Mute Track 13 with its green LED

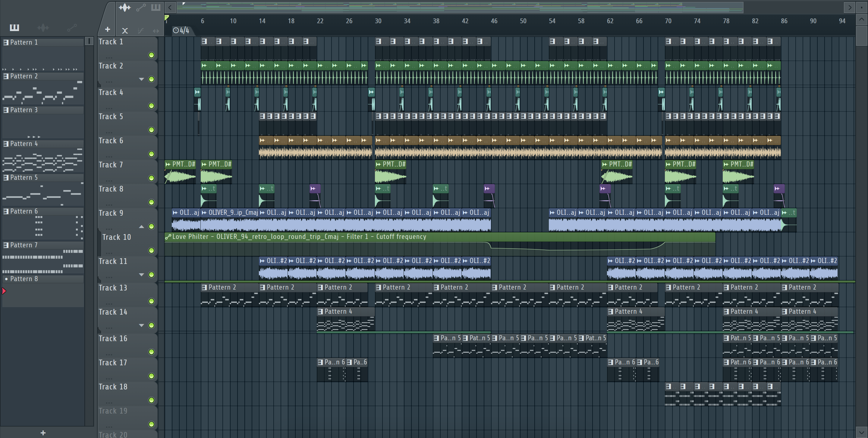pos(151,301)
